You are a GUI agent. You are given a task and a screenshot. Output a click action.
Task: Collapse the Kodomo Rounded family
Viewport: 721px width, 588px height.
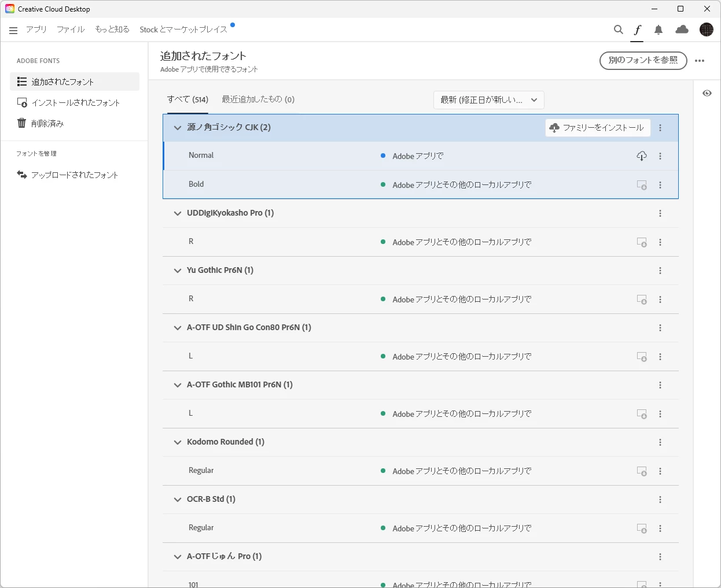click(178, 442)
